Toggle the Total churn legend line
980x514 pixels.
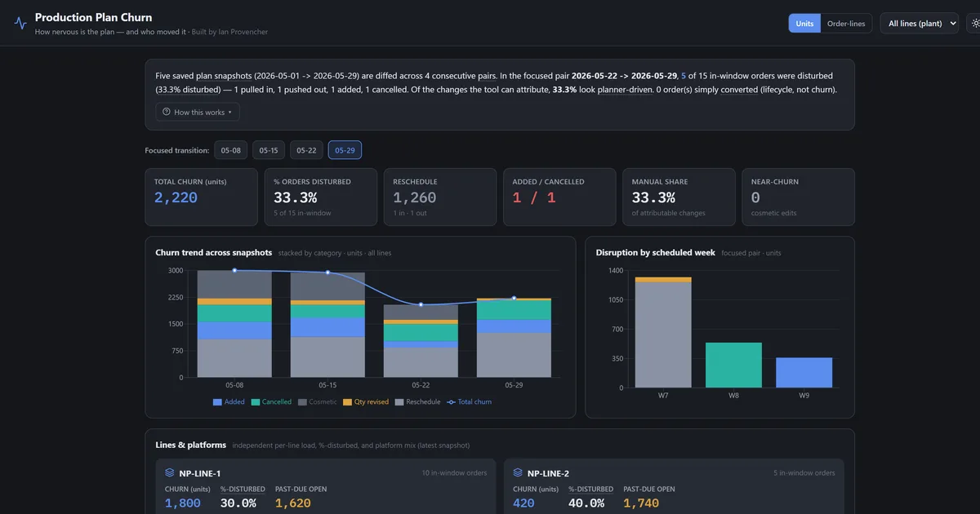pos(469,402)
